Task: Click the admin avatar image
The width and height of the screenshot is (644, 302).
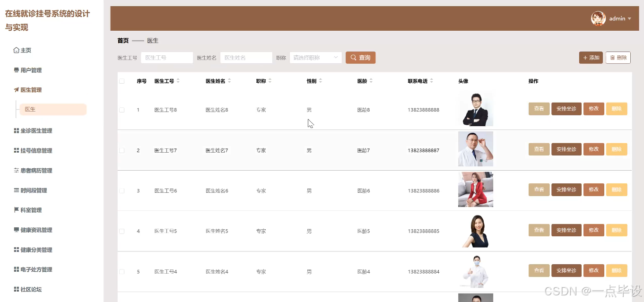Action: (598, 18)
